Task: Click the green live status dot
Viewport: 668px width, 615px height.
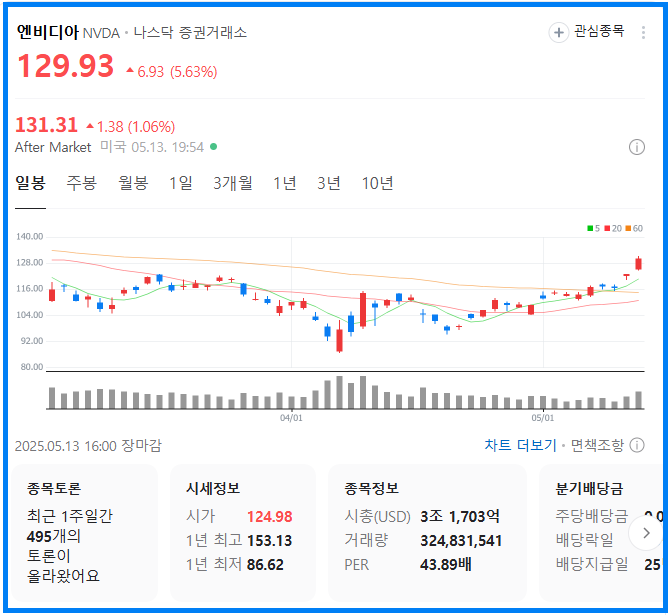Action: [x=213, y=147]
